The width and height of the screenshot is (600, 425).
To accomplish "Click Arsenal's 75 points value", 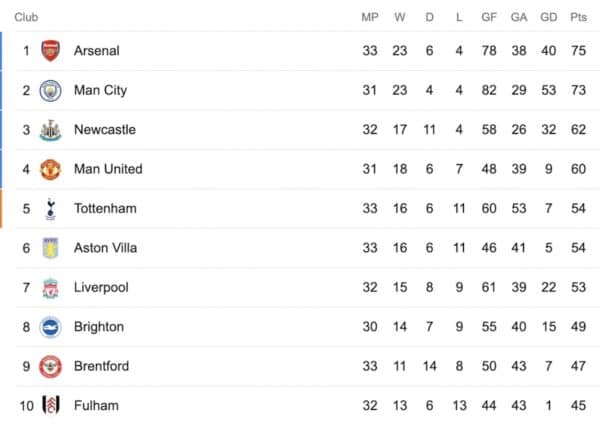I will coord(578,51).
